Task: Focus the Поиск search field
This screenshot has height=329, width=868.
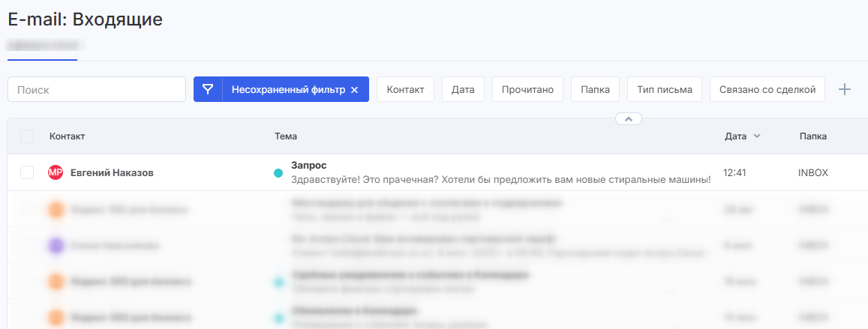Action: tap(97, 89)
